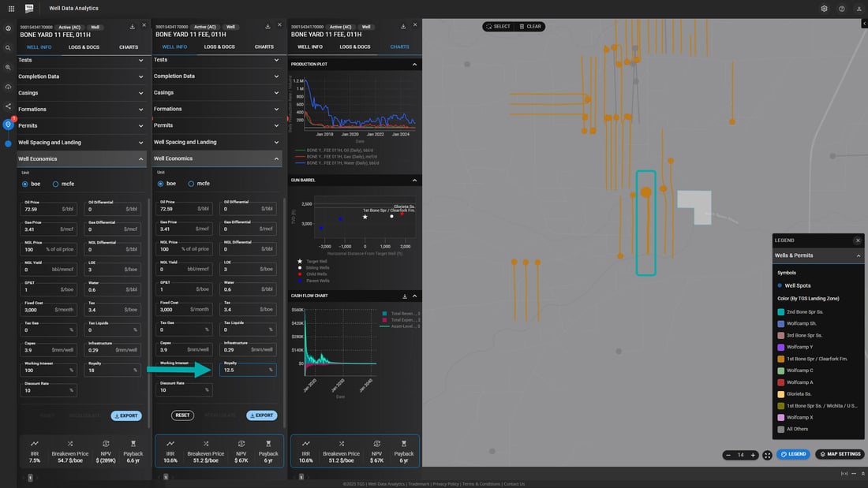Viewport: 868px width, 488px height.
Task: Collapse Well Economics in first panel
Action: 81,158
